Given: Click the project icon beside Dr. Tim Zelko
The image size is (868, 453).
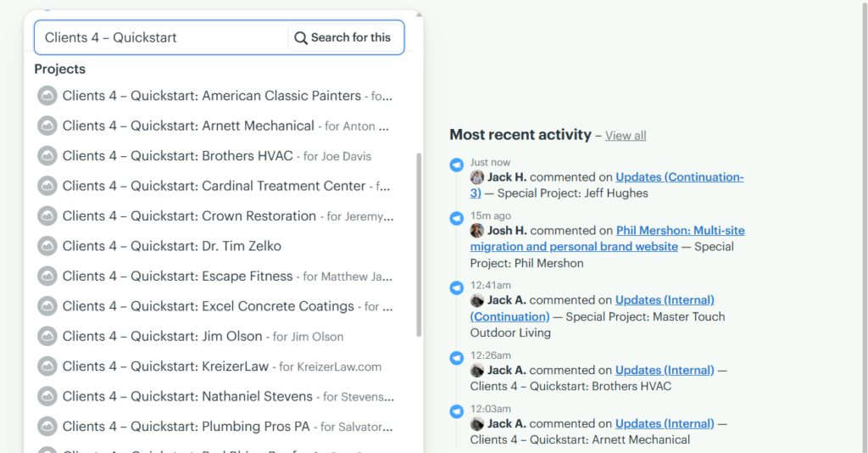Looking at the screenshot, I should click(x=47, y=246).
